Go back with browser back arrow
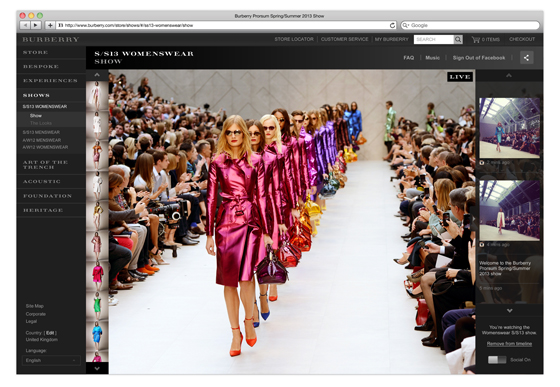 pos(25,25)
